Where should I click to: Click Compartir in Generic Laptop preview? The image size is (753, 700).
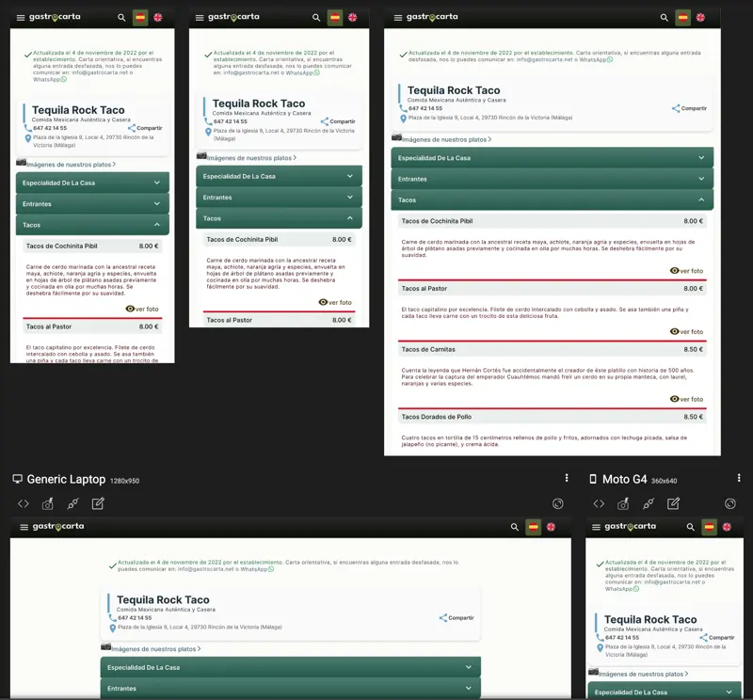[x=457, y=618]
